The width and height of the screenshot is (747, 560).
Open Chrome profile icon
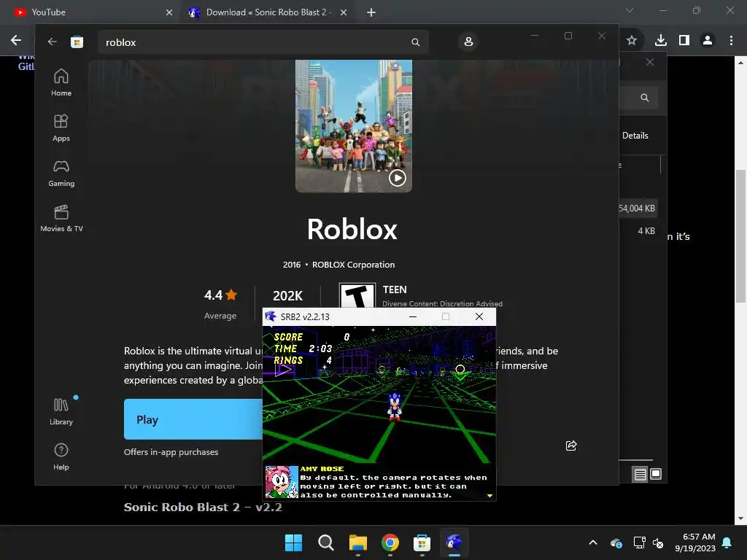point(708,41)
